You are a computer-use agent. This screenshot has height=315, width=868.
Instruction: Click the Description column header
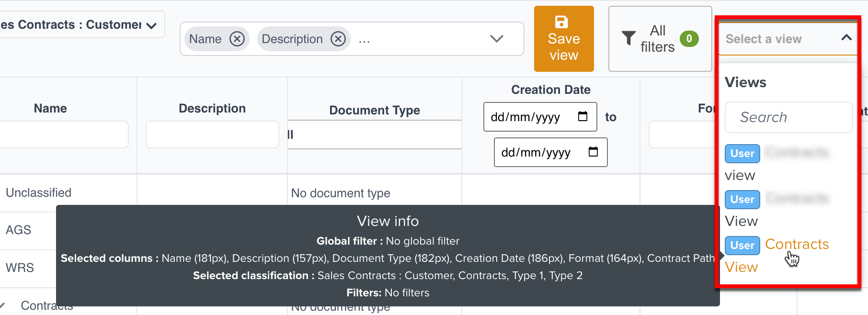click(x=212, y=109)
